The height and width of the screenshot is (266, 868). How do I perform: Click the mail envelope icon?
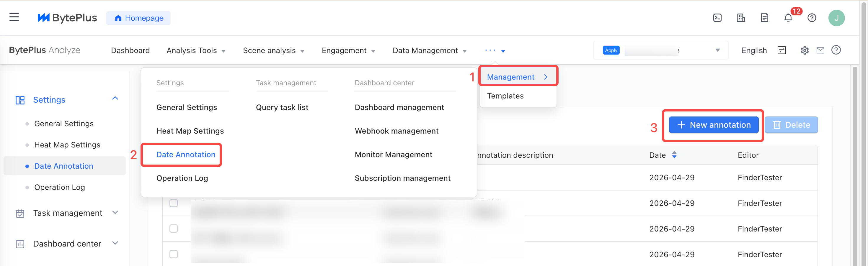coord(820,50)
